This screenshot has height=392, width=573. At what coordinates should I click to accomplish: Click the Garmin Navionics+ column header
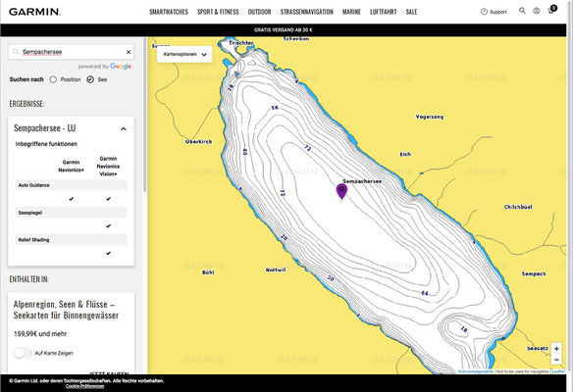[71, 166]
